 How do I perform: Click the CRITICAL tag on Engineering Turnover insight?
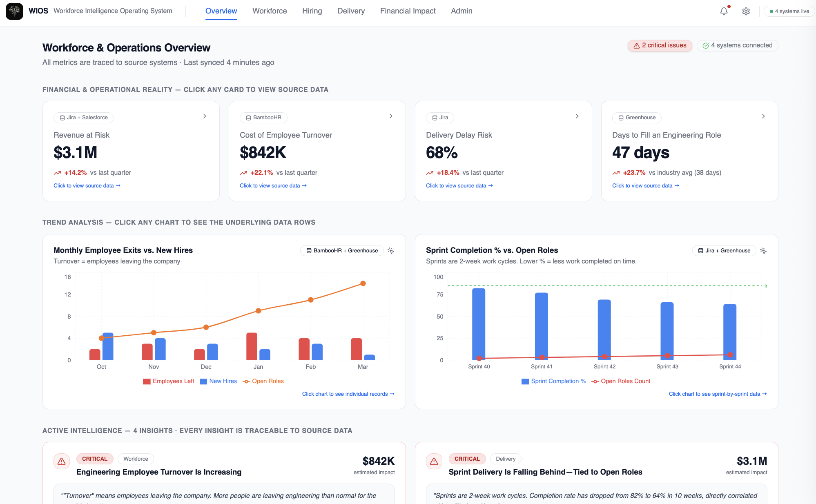(95, 459)
